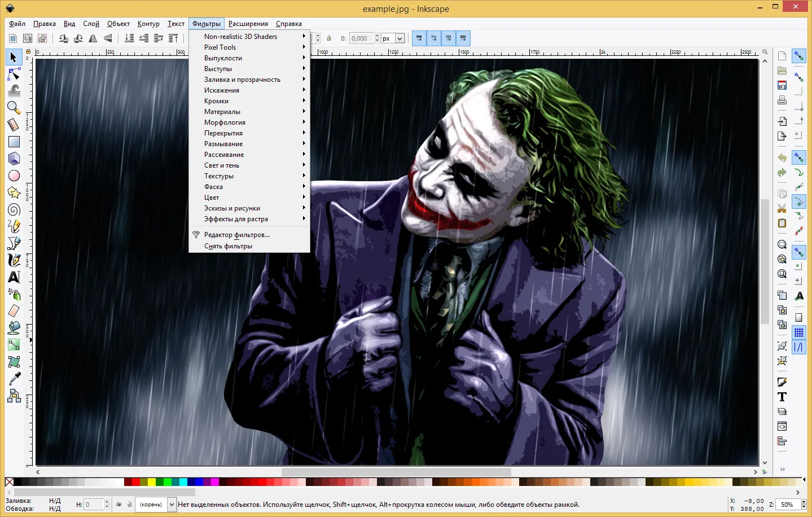This screenshot has width=812, height=517.
Task: Toggle move gradients with objects option
Action: coord(448,38)
